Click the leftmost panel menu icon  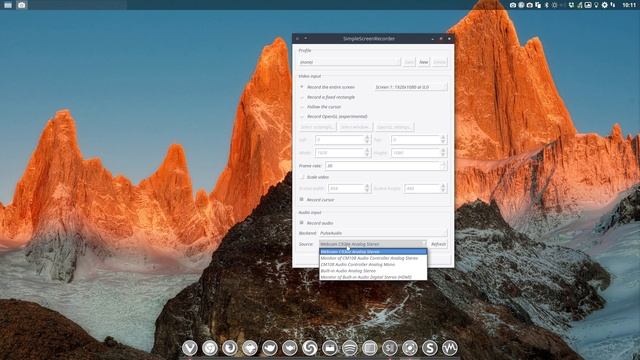(x=8, y=5)
